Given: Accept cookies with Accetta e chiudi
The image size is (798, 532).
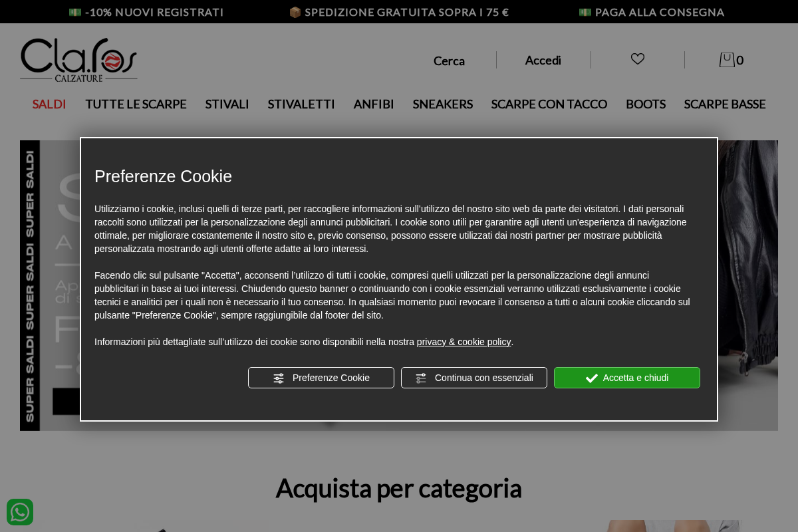Looking at the screenshot, I should [x=626, y=378].
